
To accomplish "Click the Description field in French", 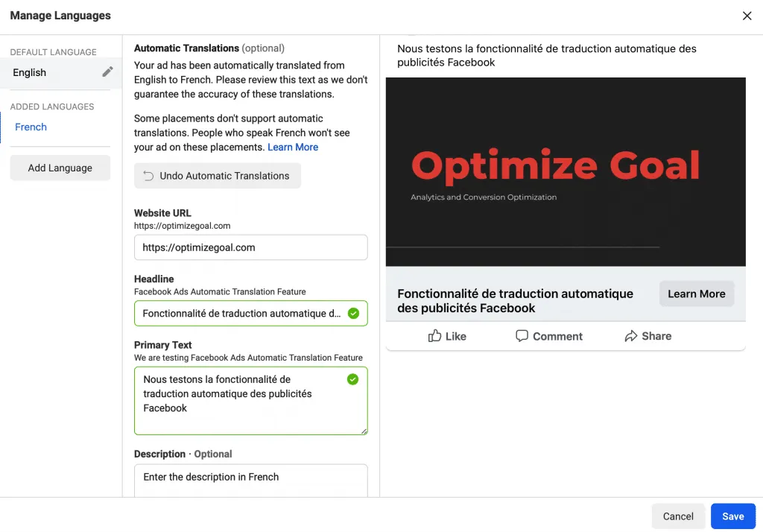I will [251, 481].
